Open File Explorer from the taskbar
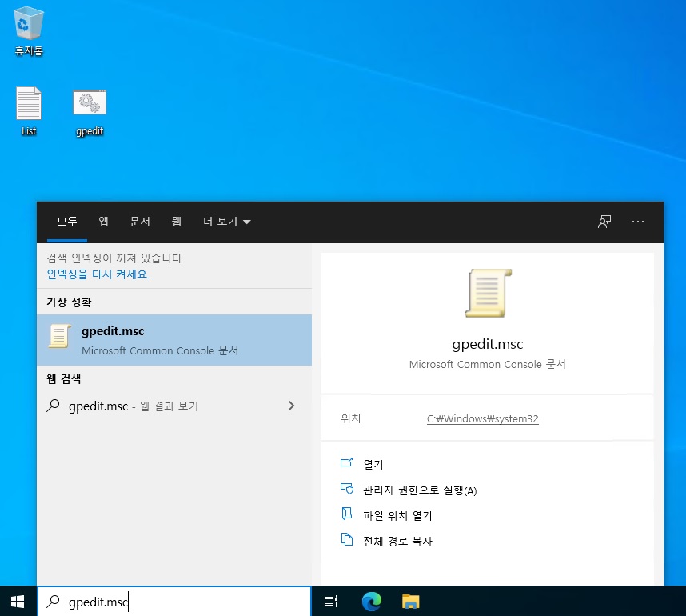 [410, 602]
